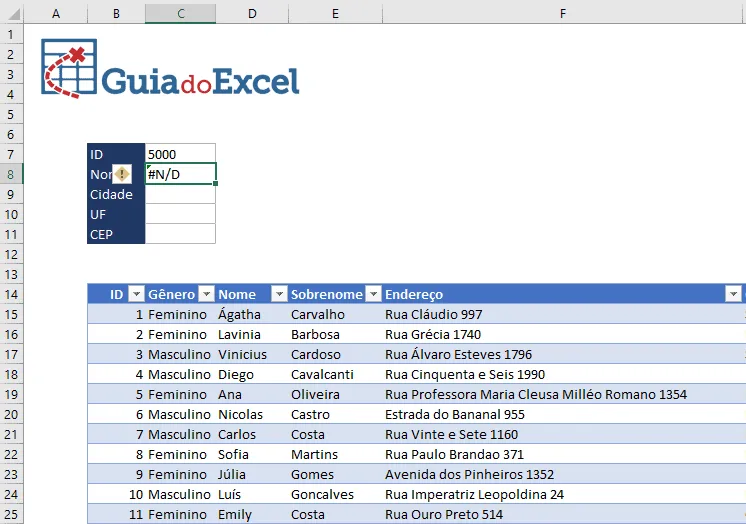Select the Cidade label cell
746x524 pixels.
point(116,194)
